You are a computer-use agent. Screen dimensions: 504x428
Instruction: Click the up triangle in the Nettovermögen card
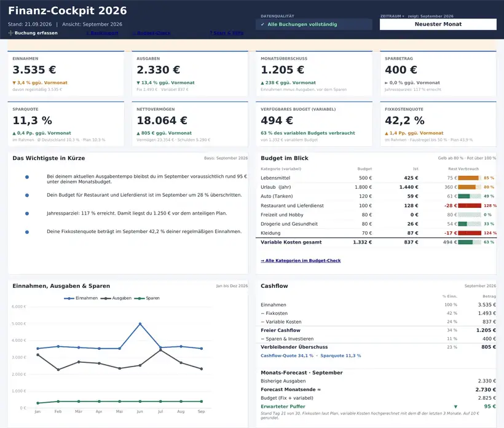pyautogui.click(x=138, y=133)
